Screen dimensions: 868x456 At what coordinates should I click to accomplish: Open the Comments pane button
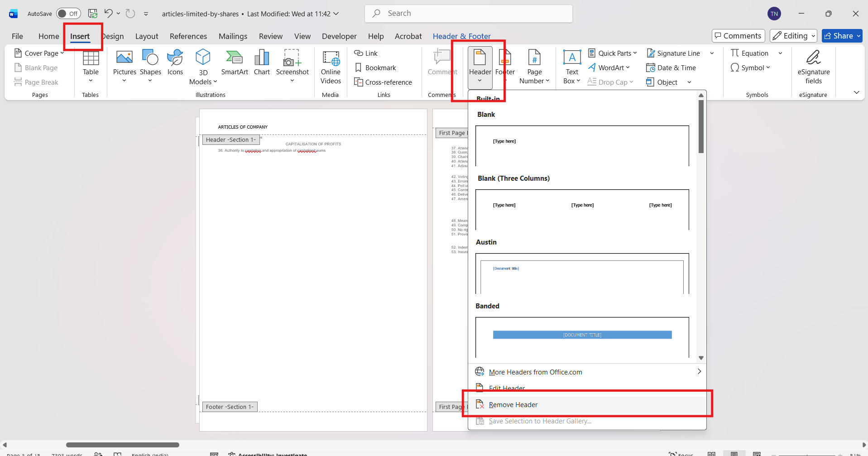coord(738,36)
